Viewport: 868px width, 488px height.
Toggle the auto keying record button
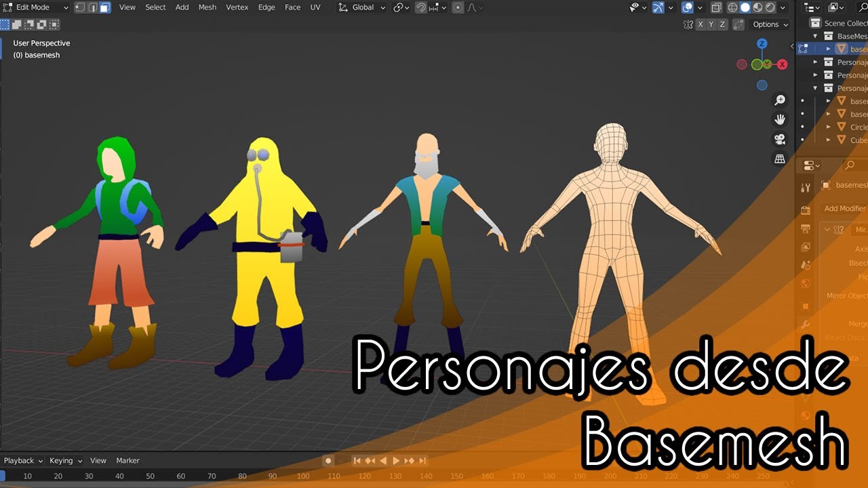click(328, 460)
